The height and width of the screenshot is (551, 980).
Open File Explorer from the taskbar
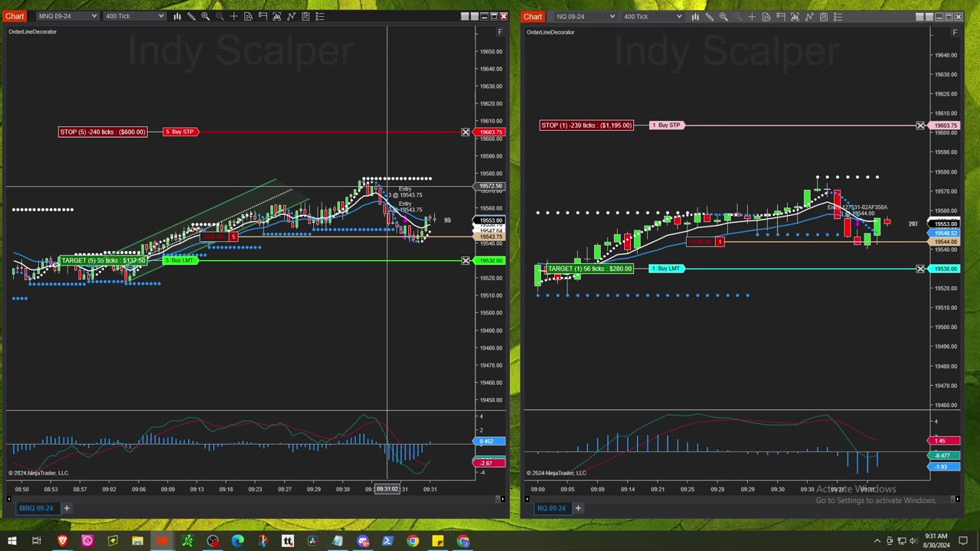[x=137, y=541]
